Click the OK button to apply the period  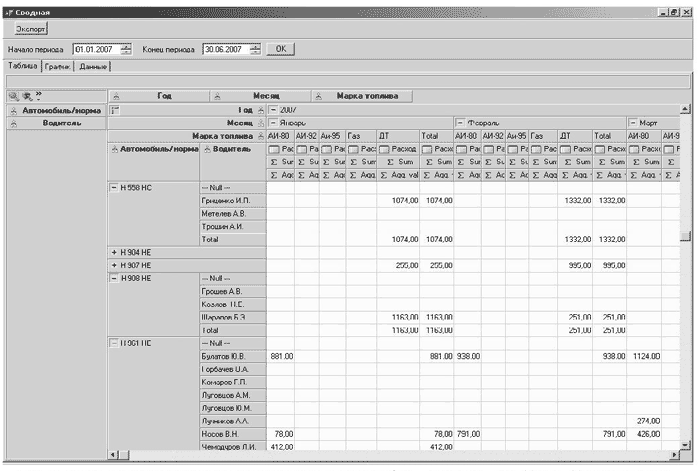[x=280, y=49]
